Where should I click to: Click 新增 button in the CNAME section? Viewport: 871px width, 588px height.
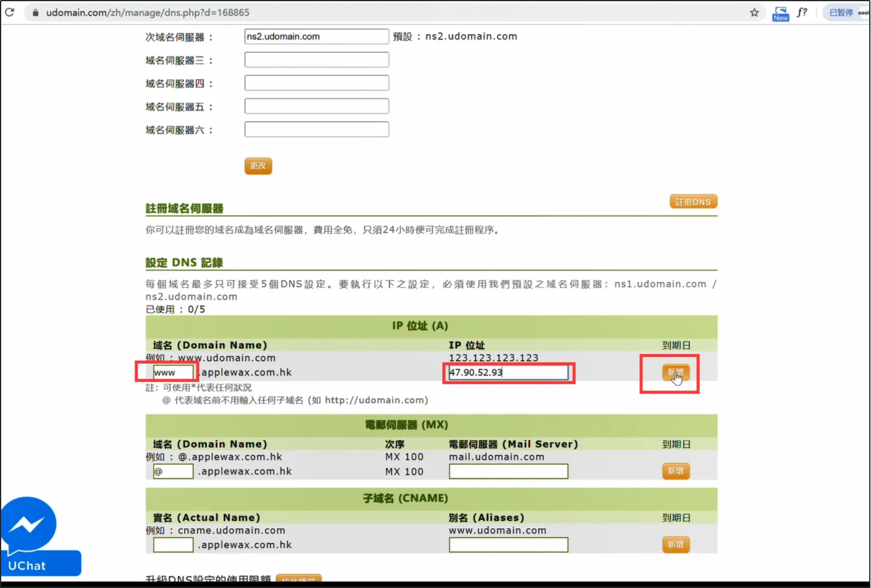click(675, 545)
